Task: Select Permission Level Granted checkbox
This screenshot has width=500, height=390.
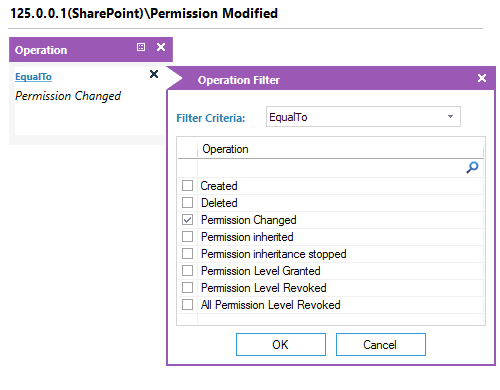Action: coord(187,270)
